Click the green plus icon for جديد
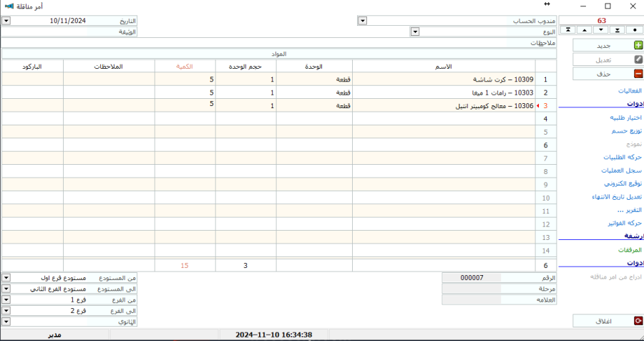Screen dimensions: 644x341 pyautogui.click(x=638, y=46)
